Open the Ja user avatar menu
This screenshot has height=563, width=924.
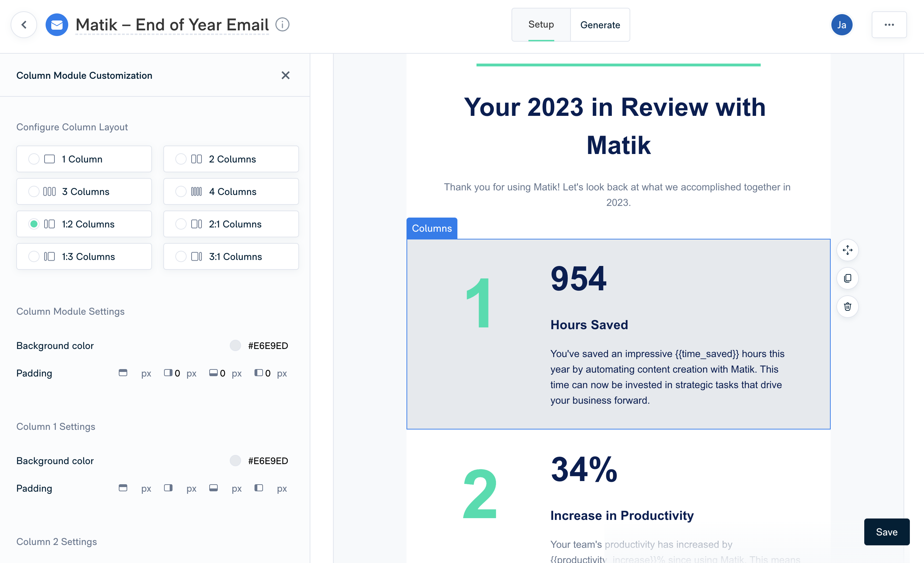(842, 25)
